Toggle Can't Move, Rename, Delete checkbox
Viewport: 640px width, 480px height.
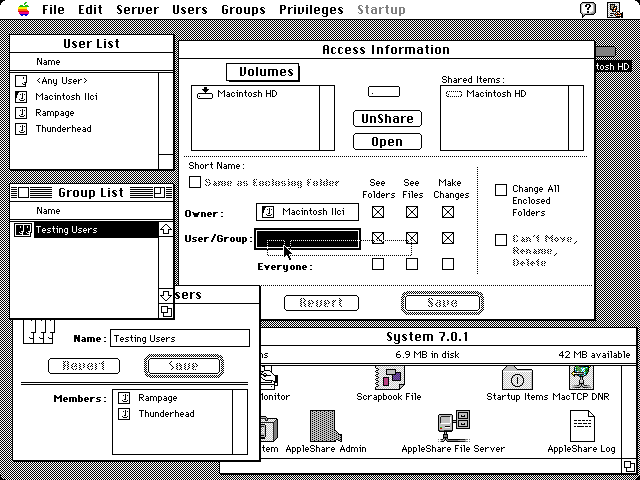pos(501,240)
